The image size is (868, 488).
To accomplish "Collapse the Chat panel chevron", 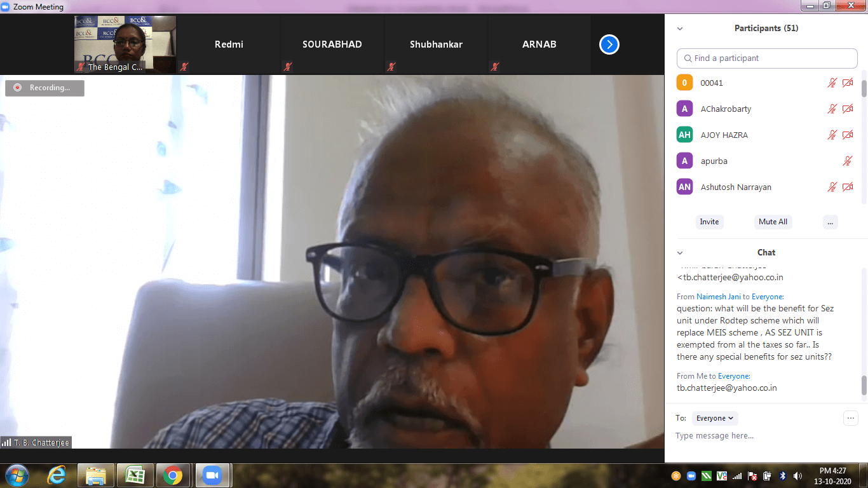I will click(680, 253).
